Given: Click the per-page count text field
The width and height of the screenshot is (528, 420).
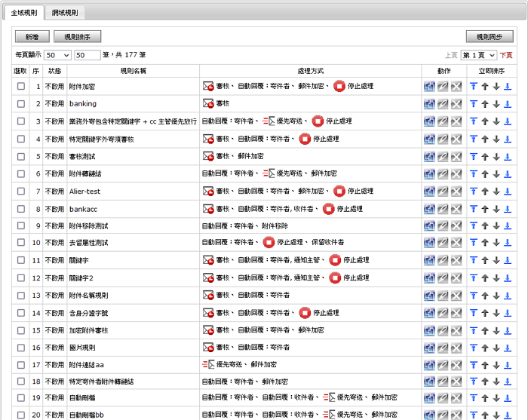Looking at the screenshot, I should click(x=87, y=55).
